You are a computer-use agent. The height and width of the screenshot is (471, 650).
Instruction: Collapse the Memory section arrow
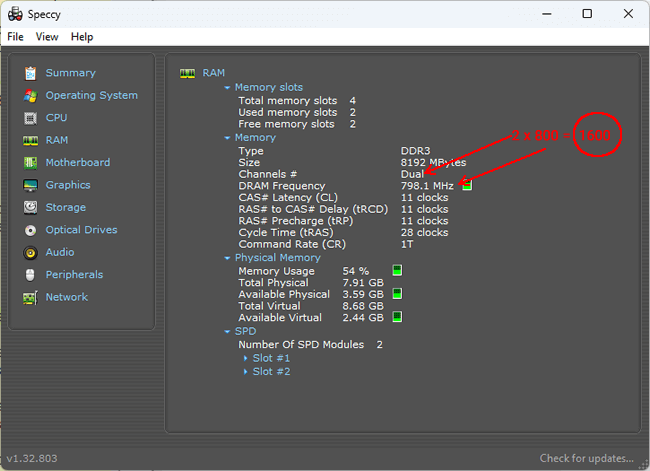[x=227, y=138]
